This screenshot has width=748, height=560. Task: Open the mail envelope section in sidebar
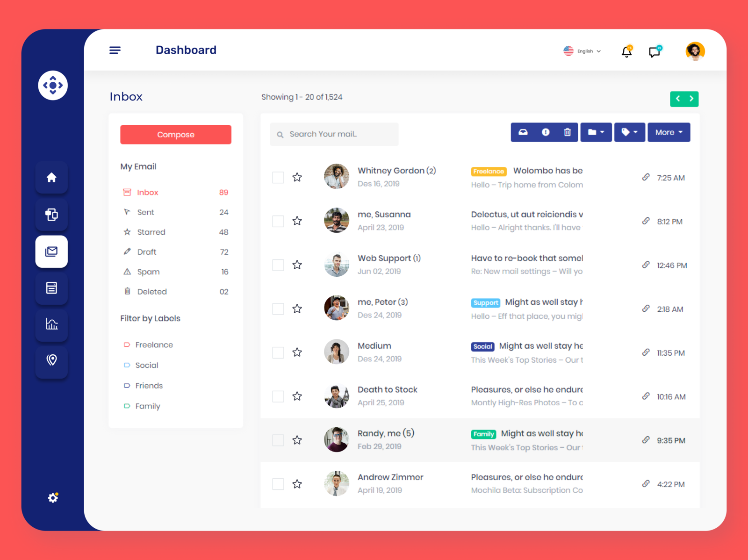[51, 251]
